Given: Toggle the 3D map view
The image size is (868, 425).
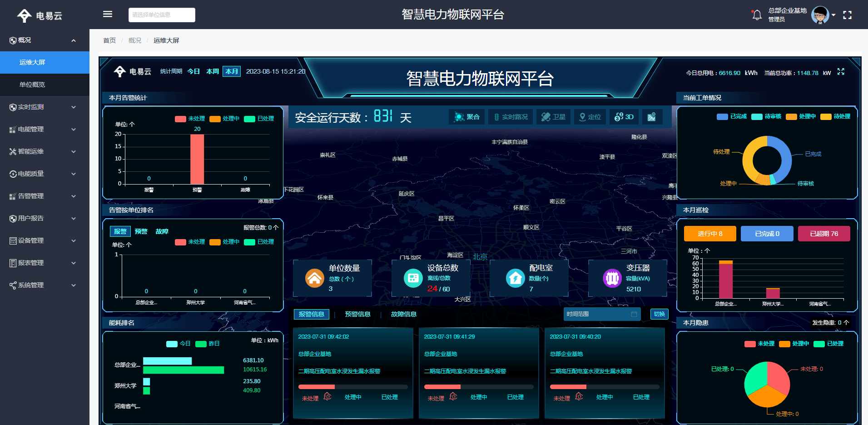Looking at the screenshot, I should coord(624,117).
